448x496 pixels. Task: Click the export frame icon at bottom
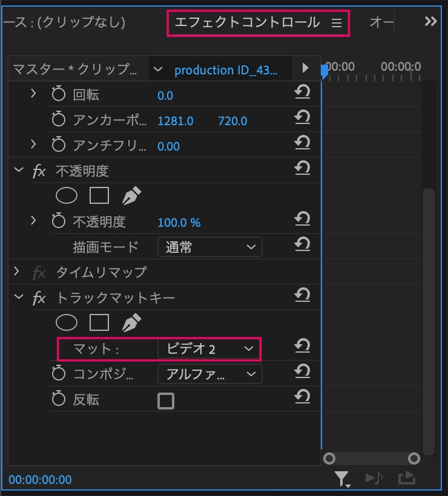[x=407, y=478]
